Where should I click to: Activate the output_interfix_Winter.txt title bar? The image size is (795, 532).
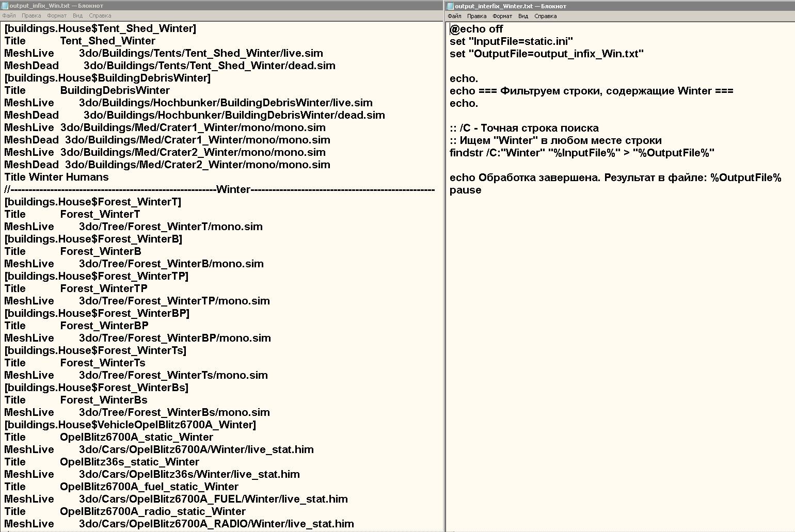pyautogui.click(x=620, y=6)
